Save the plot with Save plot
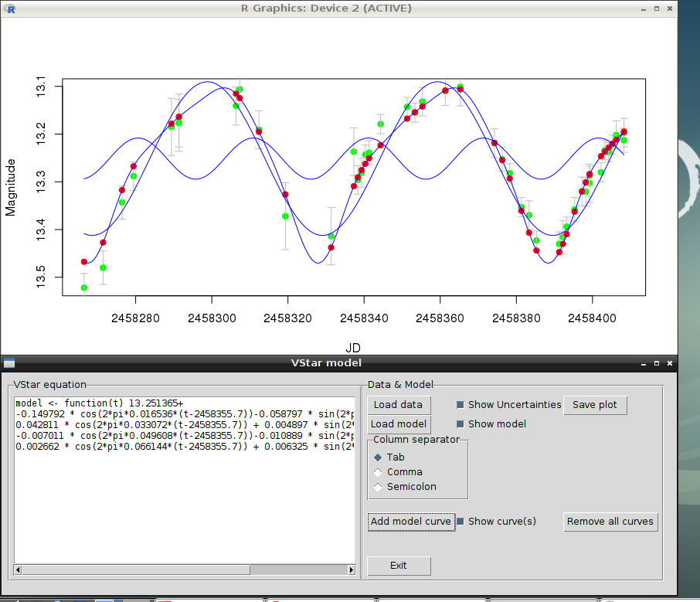Viewport: 700px width, 602px height. (x=595, y=405)
